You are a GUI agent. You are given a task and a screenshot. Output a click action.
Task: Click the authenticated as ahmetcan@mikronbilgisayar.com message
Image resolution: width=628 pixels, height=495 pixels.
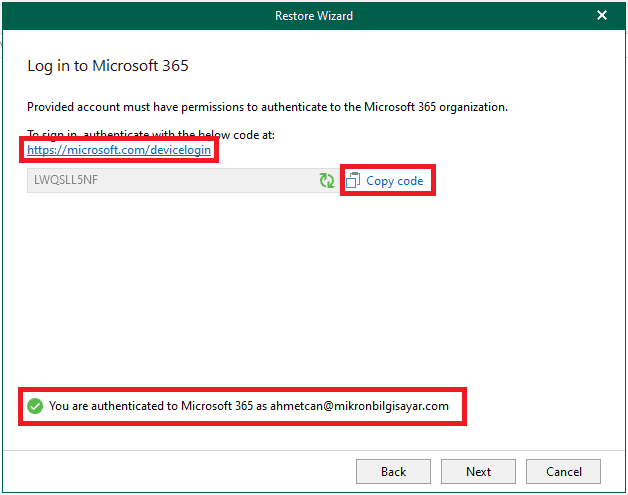[x=248, y=406]
